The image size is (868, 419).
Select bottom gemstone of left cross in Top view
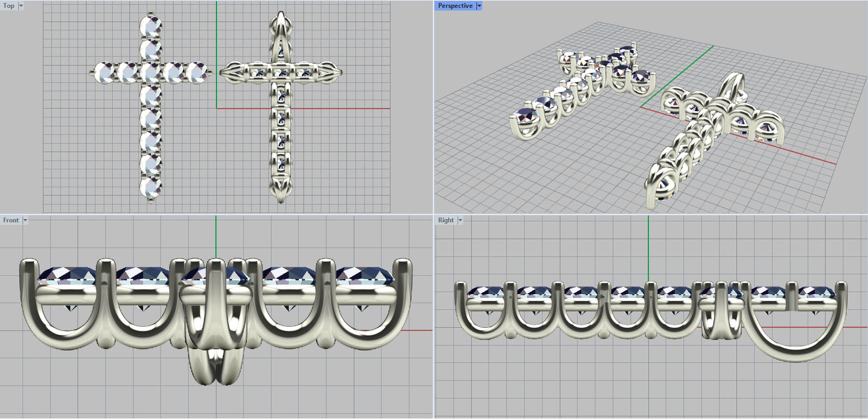click(150, 187)
